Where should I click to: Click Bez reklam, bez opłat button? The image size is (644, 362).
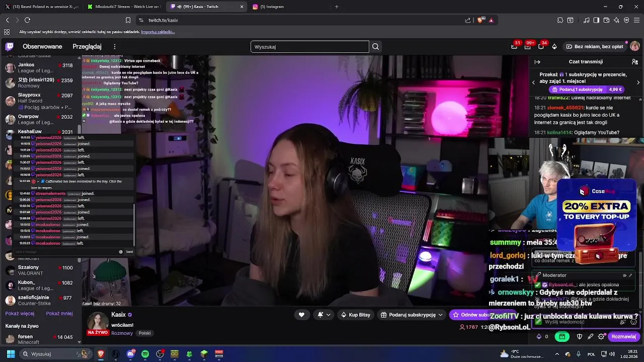coord(595,47)
